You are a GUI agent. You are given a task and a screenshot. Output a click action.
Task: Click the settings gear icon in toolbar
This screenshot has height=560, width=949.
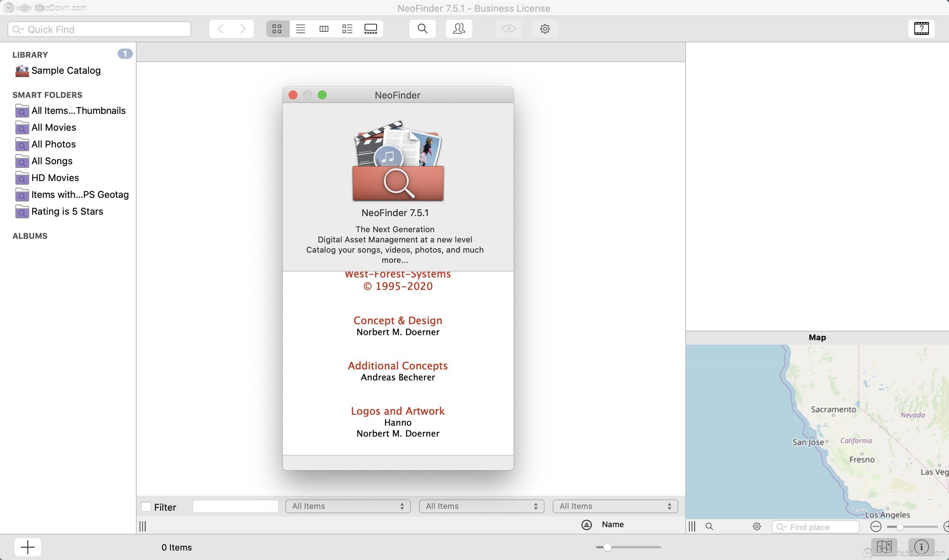[x=545, y=28]
